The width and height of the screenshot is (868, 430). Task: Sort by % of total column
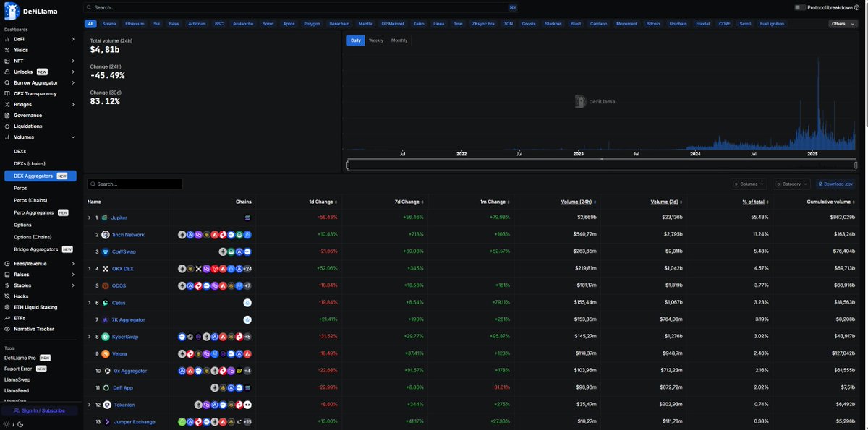pos(756,202)
